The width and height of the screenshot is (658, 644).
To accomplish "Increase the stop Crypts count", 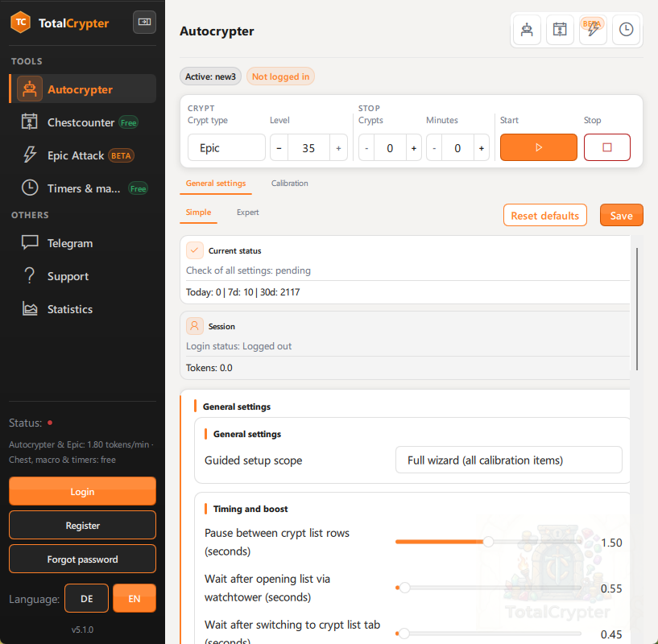I will pos(414,147).
